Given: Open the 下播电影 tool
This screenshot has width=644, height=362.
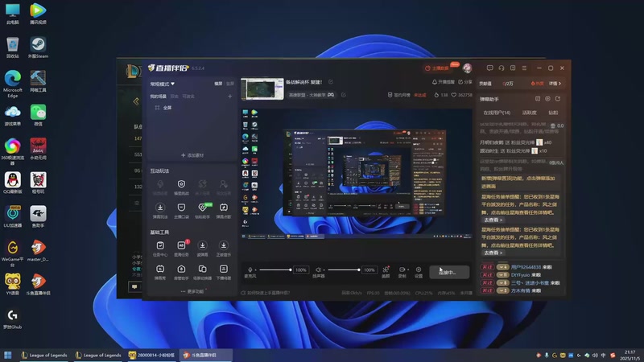Looking at the screenshot, I should (x=224, y=272).
